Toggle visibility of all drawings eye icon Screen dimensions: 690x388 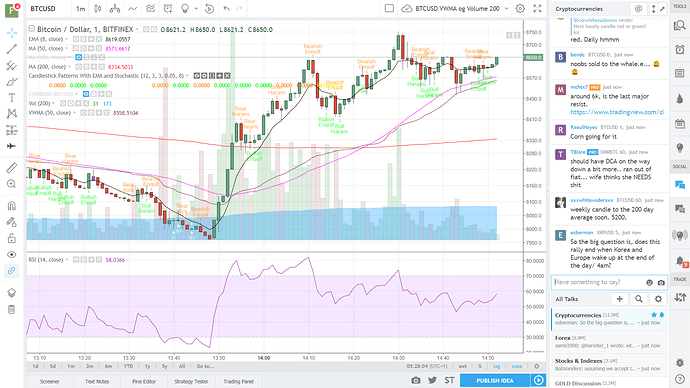12,254
